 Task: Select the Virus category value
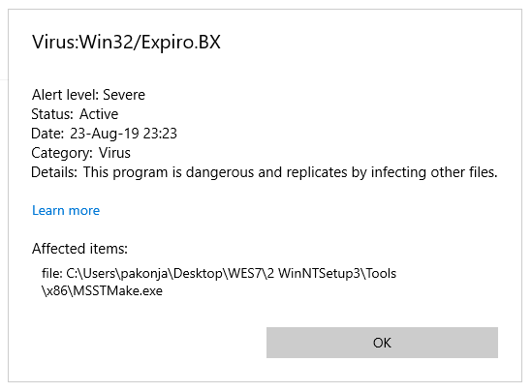[x=114, y=153]
